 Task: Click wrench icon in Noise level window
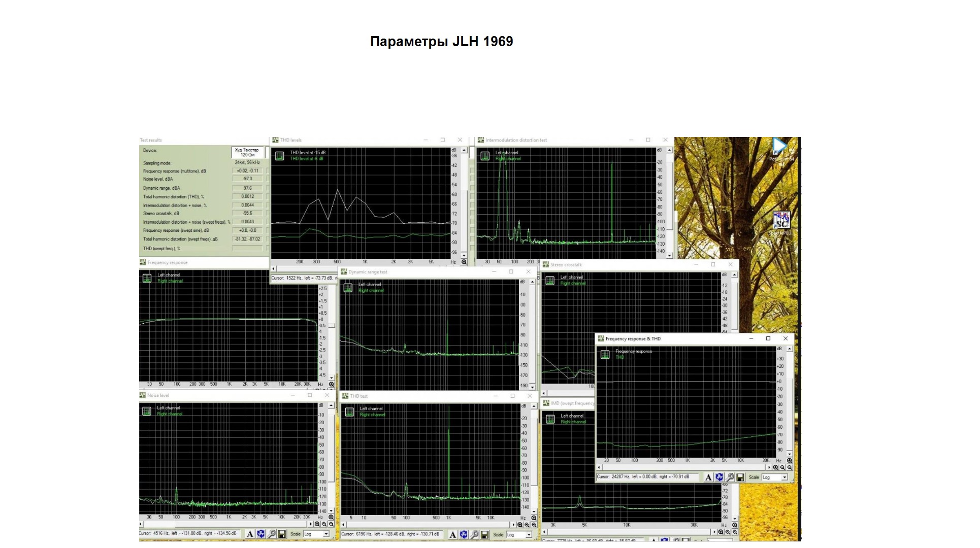(x=272, y=534)
